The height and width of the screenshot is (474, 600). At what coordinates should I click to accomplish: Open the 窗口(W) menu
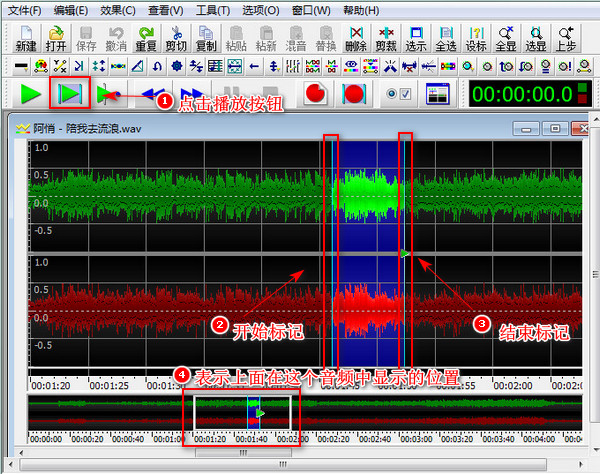[x=311, y=10]
